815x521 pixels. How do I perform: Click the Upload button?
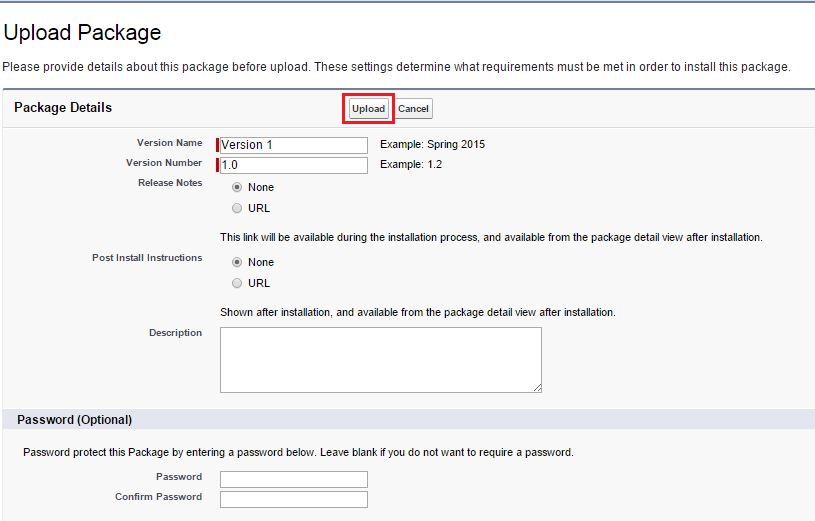pyautogui.click(x=368, y=109)
